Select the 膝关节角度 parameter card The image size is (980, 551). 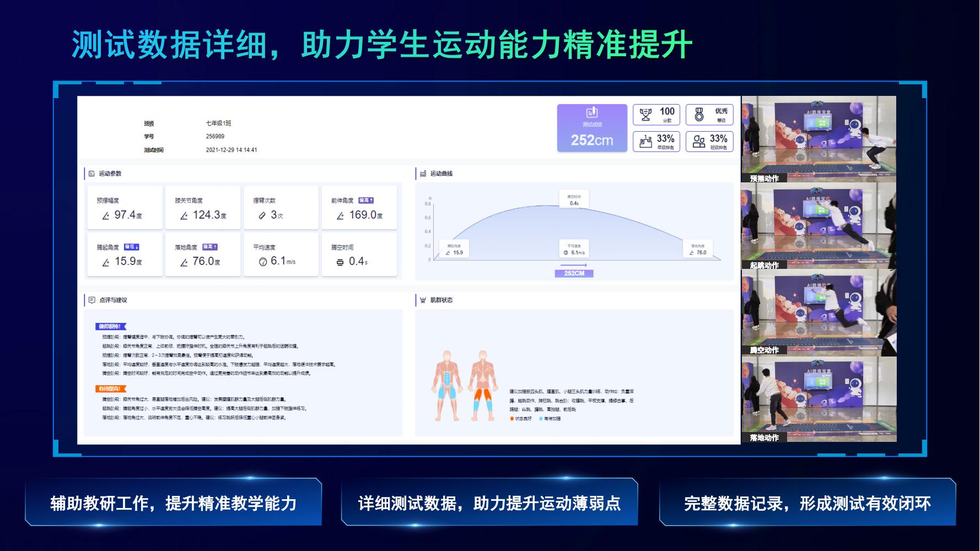(x=203, y=207)
